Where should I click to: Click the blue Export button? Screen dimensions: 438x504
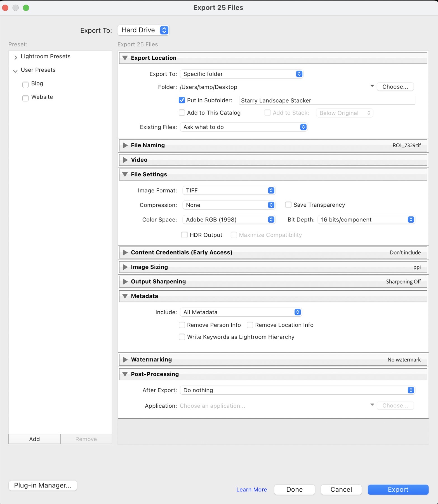(398, 489)
